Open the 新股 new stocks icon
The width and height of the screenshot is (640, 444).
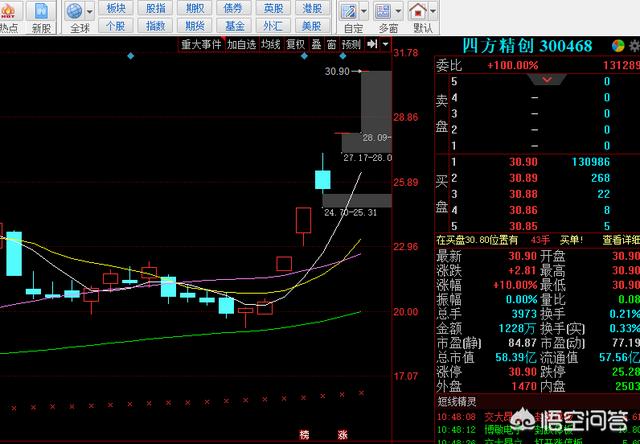pyautogui.click(x=41, y=14)
